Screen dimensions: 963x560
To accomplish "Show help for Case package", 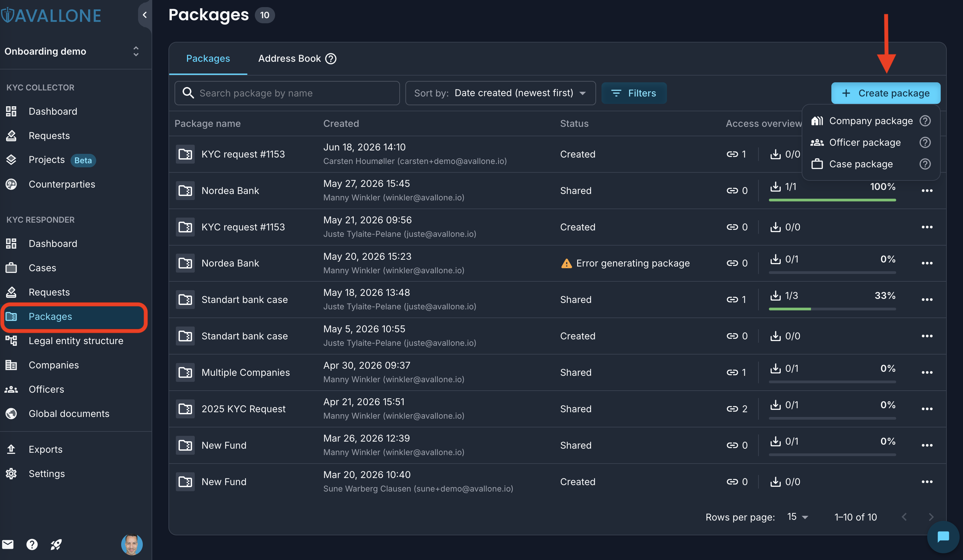I will (925, 164).
